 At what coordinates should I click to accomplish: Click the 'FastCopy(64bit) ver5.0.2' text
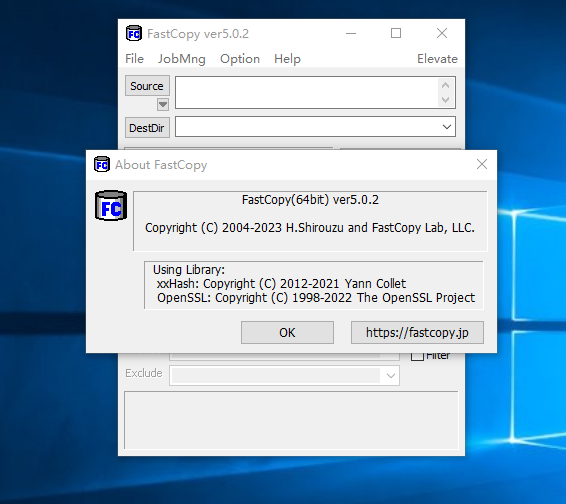click(310, 200)
